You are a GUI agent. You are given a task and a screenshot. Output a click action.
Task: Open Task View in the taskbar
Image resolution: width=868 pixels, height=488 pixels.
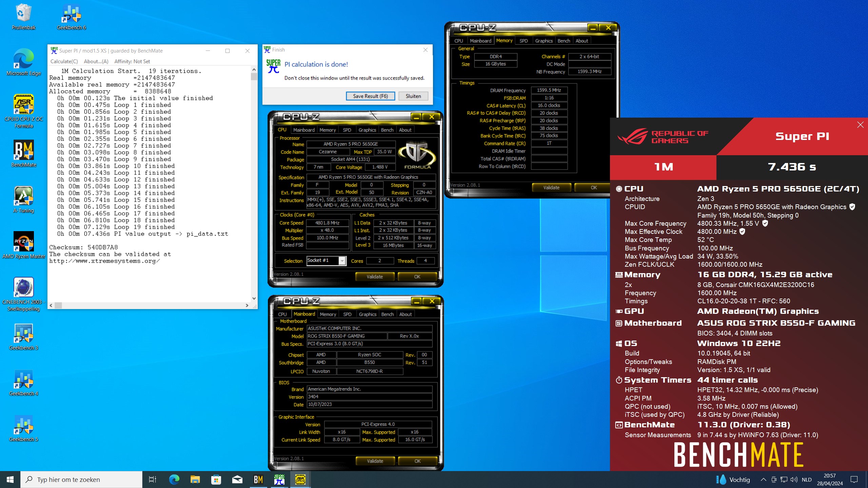tap(153, 480)
